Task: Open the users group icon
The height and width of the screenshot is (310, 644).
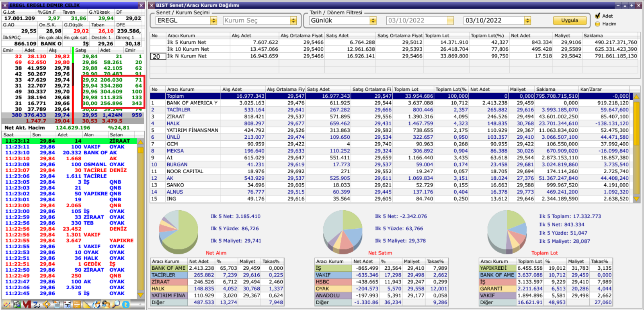Action: [106, 304]
